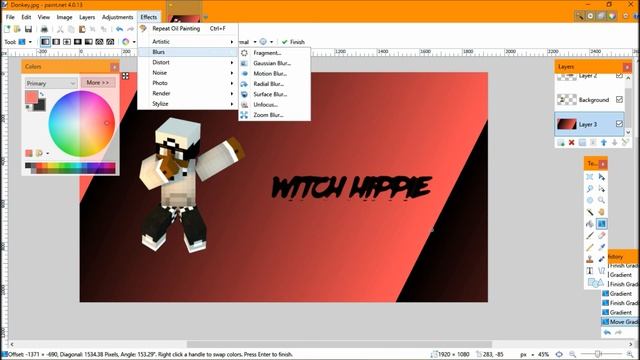Open the image list dropdown

[x=205, y=17]
